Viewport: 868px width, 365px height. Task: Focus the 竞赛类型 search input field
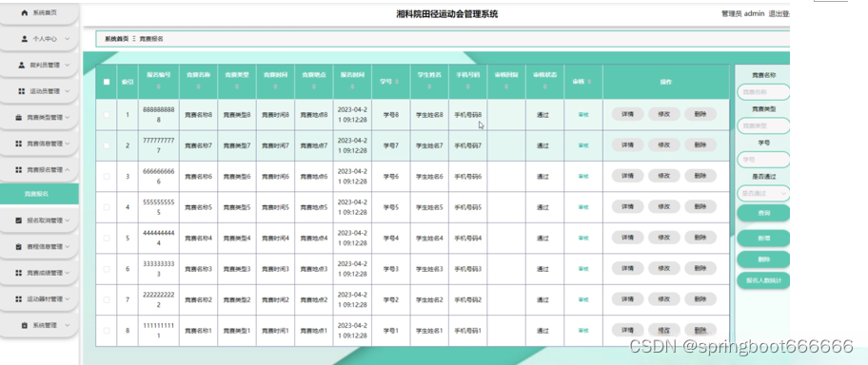pyautogui.click(x=763, y=126)
